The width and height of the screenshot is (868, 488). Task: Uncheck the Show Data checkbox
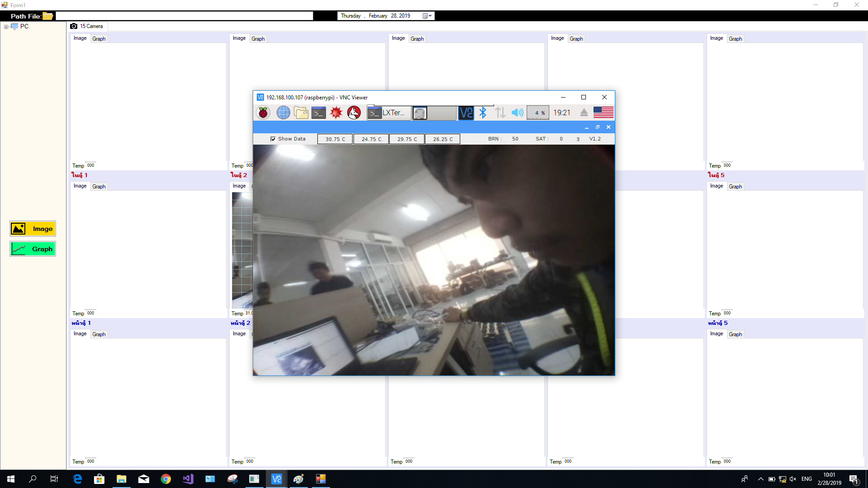pos(273,139)
